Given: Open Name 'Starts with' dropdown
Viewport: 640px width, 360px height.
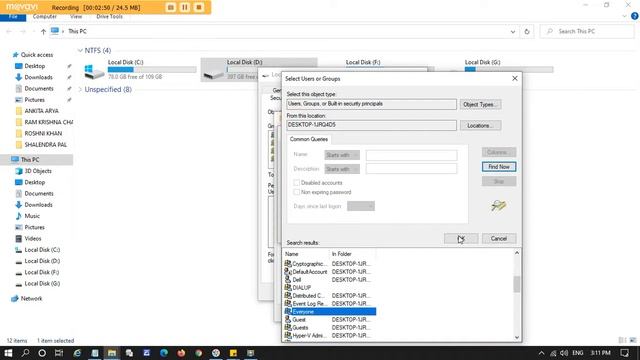Looking at the screenshot, I should (x=342, y=155).
